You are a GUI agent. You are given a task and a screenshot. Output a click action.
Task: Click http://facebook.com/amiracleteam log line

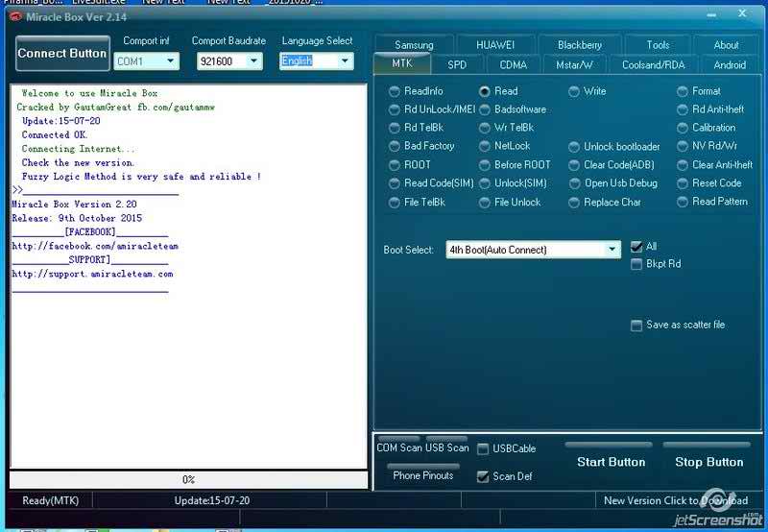point(95,246)
